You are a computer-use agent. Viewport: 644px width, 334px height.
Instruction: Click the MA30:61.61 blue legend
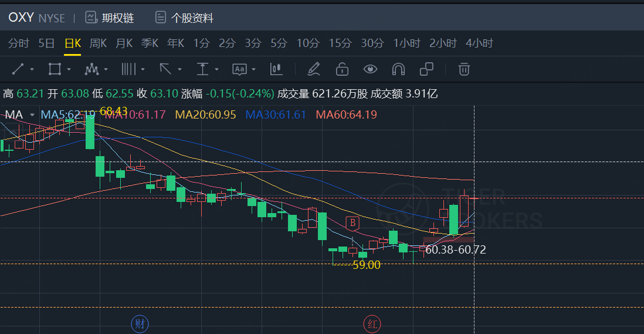[x=276, y=114]
